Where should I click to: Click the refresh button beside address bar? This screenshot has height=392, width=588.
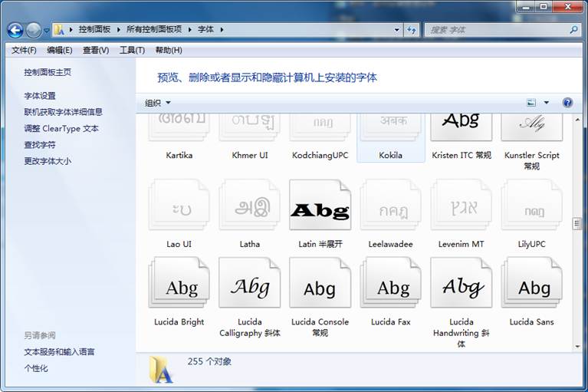pos(412,30)
